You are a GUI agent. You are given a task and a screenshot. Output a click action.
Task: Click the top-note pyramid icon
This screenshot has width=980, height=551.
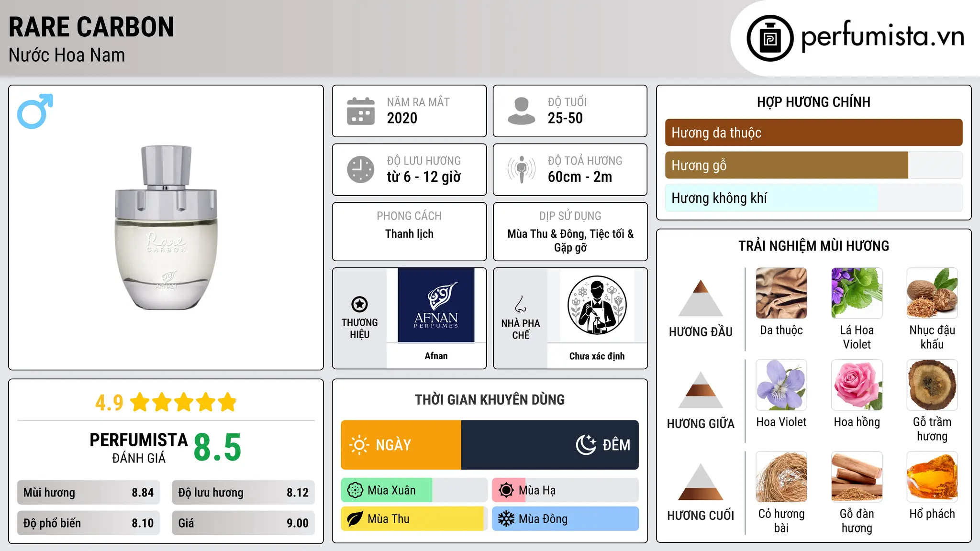click(x=701, y=298)
